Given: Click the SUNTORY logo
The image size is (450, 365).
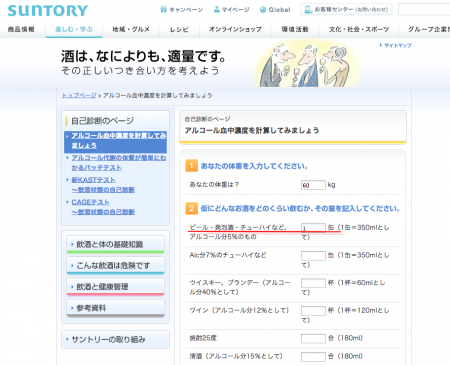Looking at the screenshot, I should (48, 11).
